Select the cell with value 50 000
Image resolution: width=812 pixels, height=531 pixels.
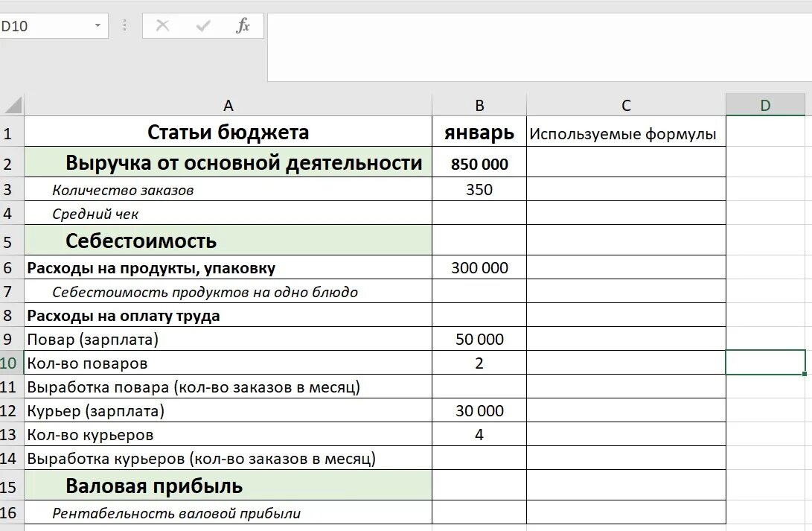click(x=479, y=339)
